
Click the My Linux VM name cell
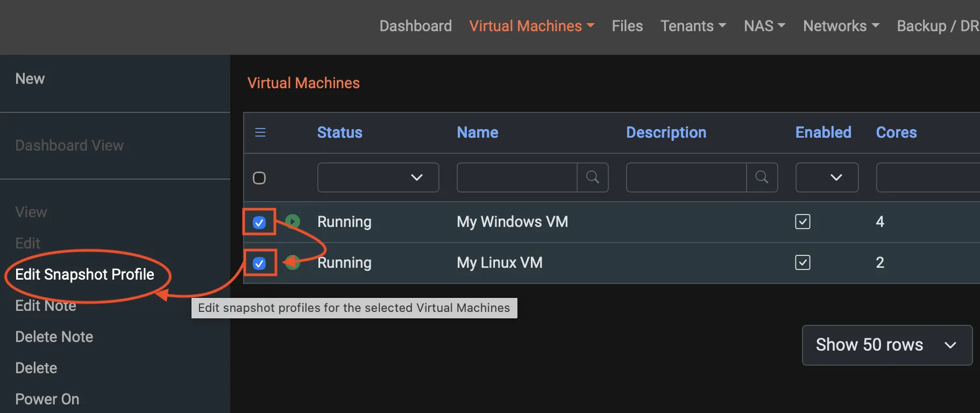[500, 262]
